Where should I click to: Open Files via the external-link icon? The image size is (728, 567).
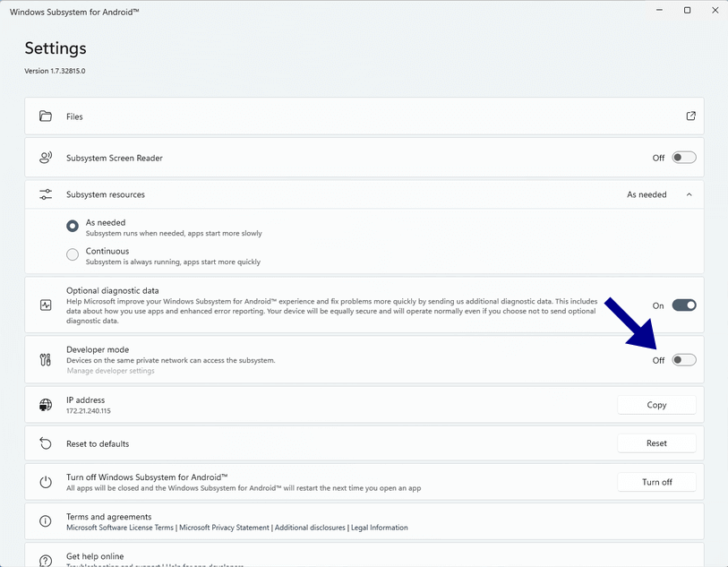coord(690,116)
